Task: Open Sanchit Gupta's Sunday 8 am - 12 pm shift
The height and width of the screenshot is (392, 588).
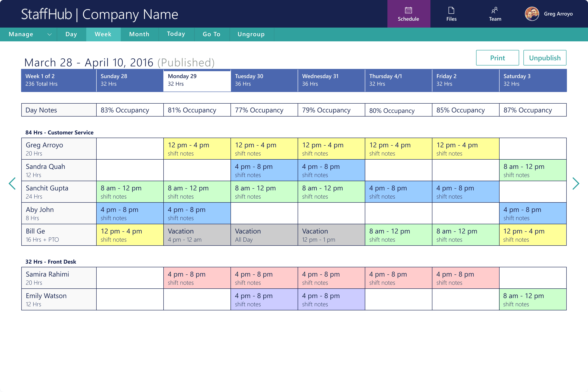Action: tap(130, 192)
